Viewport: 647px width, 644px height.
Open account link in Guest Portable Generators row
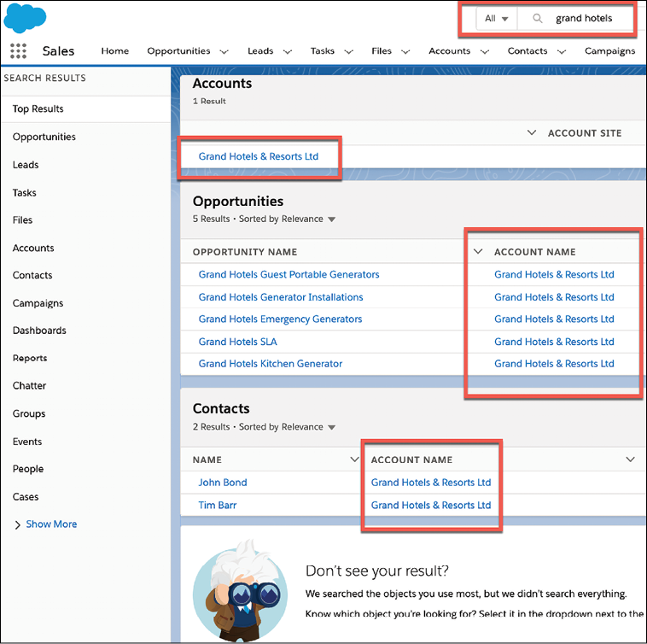[x=554, y=274]
